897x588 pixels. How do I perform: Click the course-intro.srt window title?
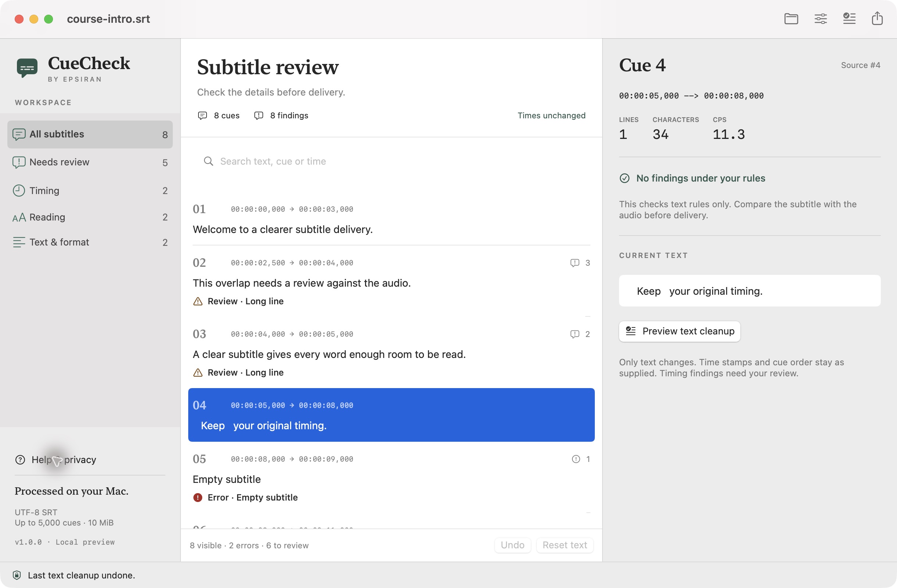[x=108, y=19]
